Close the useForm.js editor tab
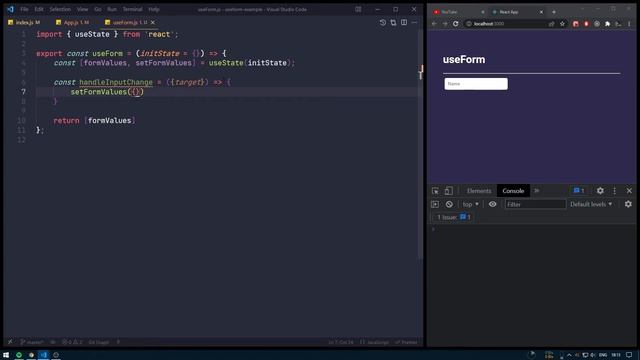 click(153, 22)
